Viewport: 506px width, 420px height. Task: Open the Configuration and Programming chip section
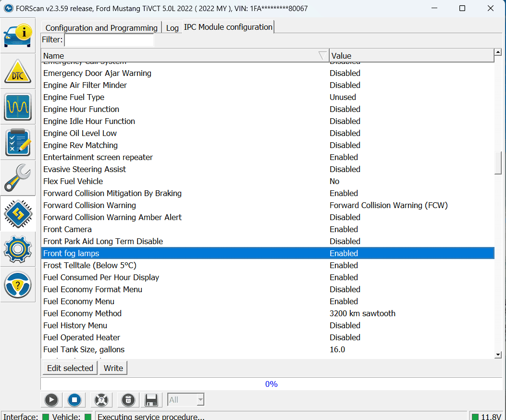click(18, 213)
